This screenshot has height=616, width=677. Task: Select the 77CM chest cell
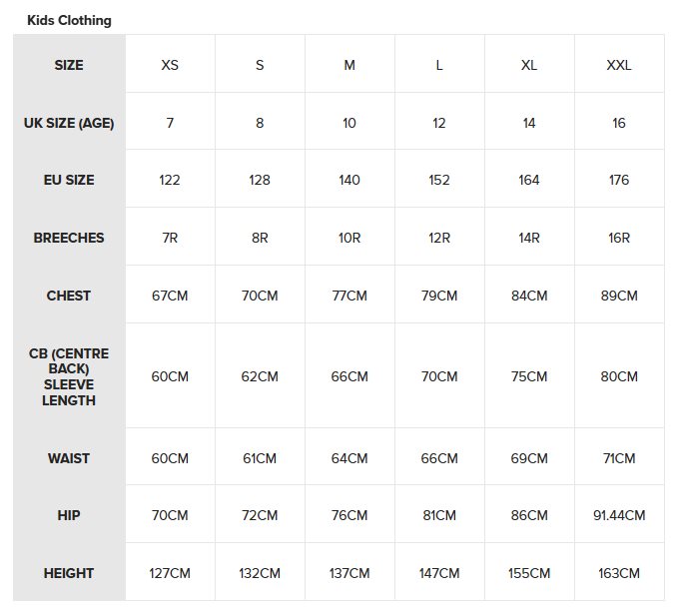click(x=349, y=296)
